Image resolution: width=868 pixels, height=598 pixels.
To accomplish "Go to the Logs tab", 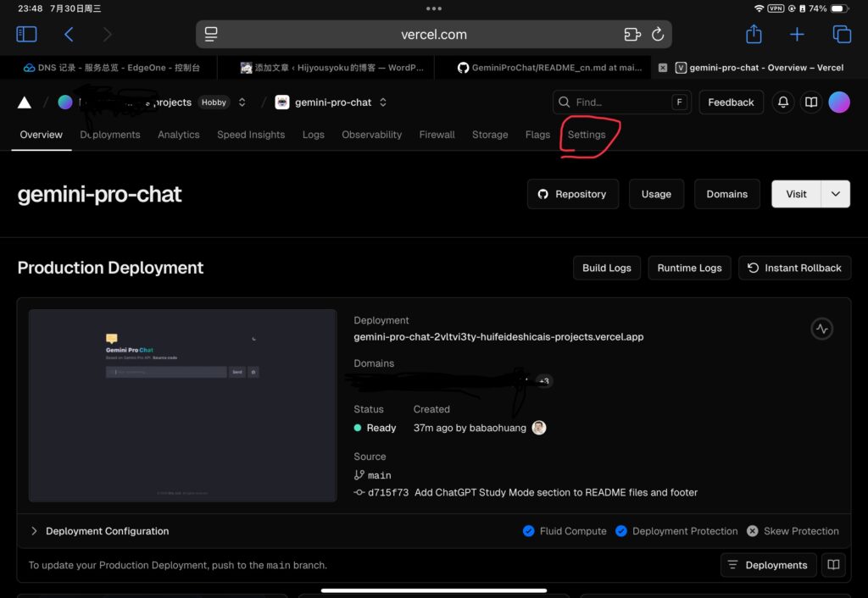I will coord(314,135).
